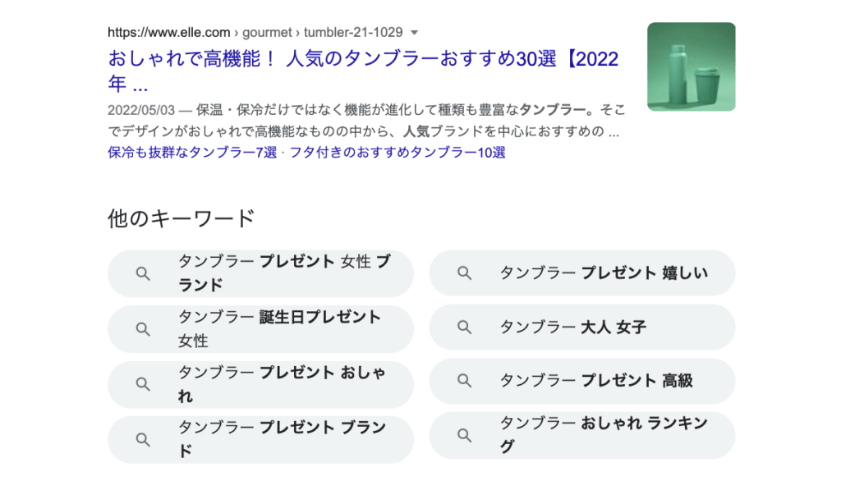Click search icon beside タンブラー プレゼント おしゃれ
This screenshot has width=841, height=504.
pos(143,383)
